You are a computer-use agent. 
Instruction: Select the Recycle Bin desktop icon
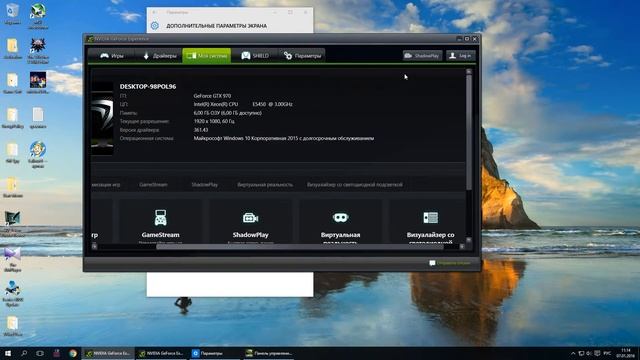click(13, 13)
